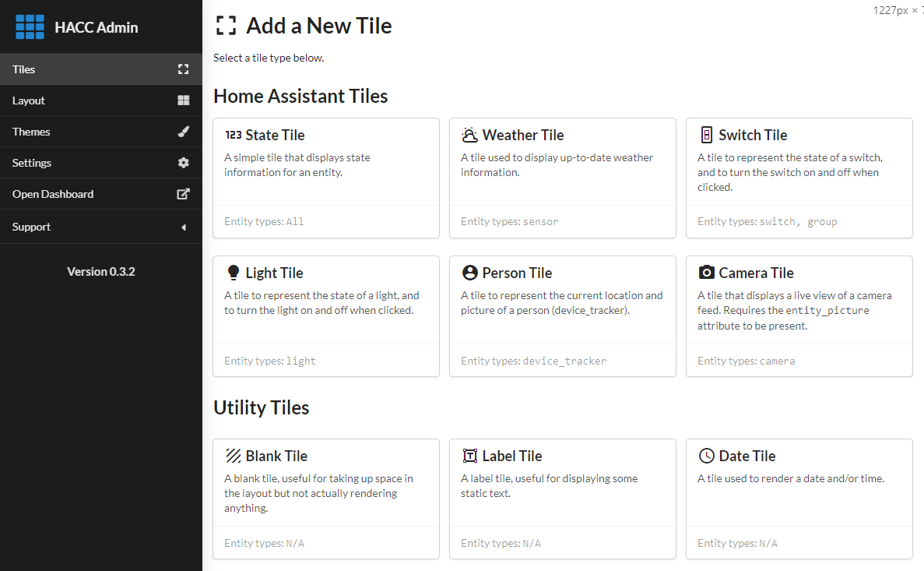Click the Person Tile avatar icon
The width and height of the screenshot is (924, 571).
point(469,273)
